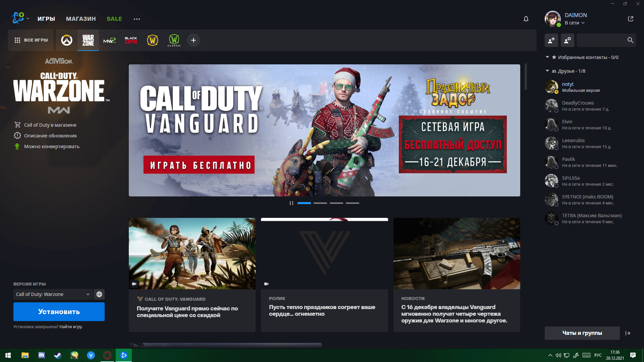This screenshot has width=644, height=362.
Task: Open the Battle.net logo menu
Action: 17,18
